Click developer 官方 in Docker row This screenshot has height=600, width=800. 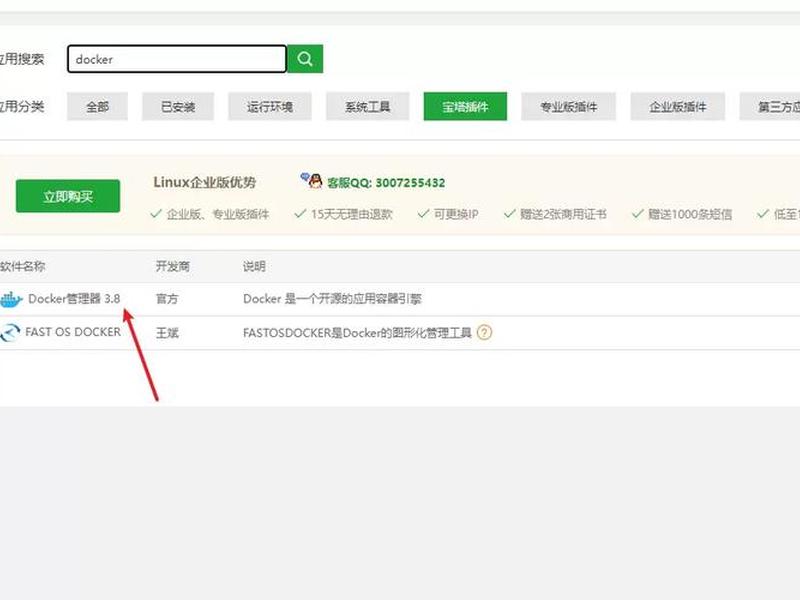coord(167,299)
